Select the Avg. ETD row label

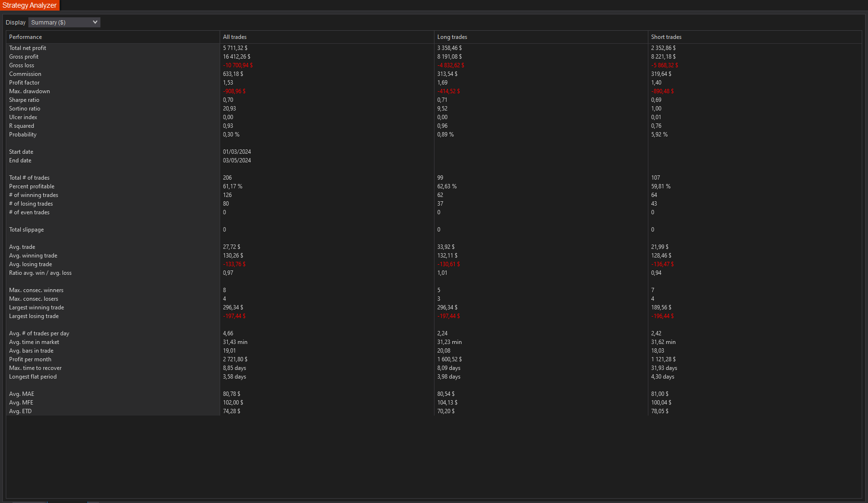pos(20,411)
